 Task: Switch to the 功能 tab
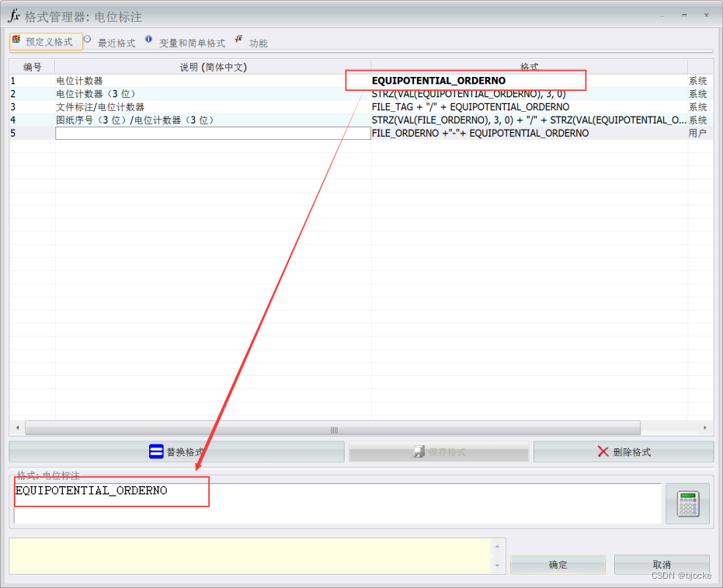point(258,43)
